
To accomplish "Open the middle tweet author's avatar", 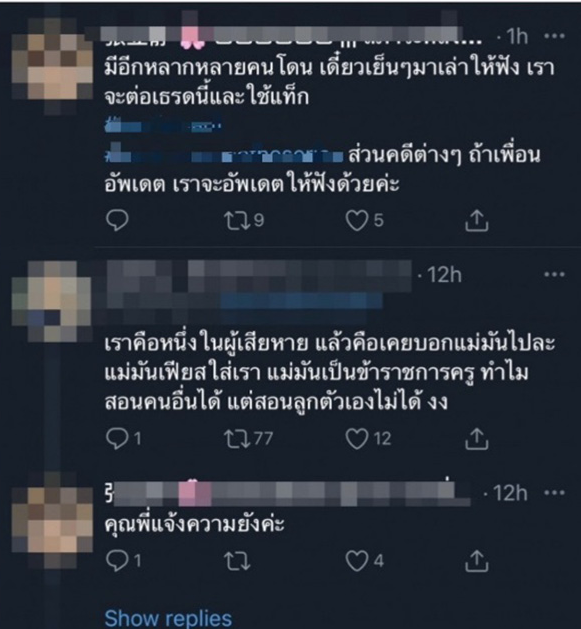I will tap(51, 301).
